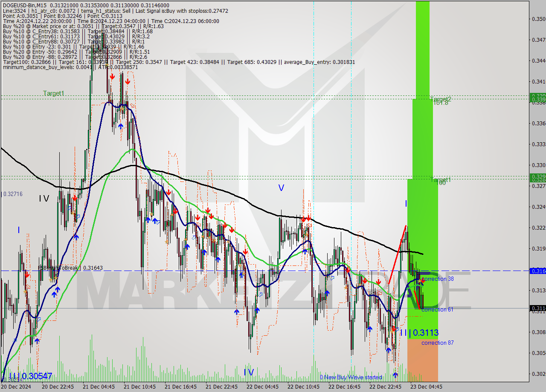
Task: Click the '21 Dec 10:45' time axis label
Action: tap(139, 387)
